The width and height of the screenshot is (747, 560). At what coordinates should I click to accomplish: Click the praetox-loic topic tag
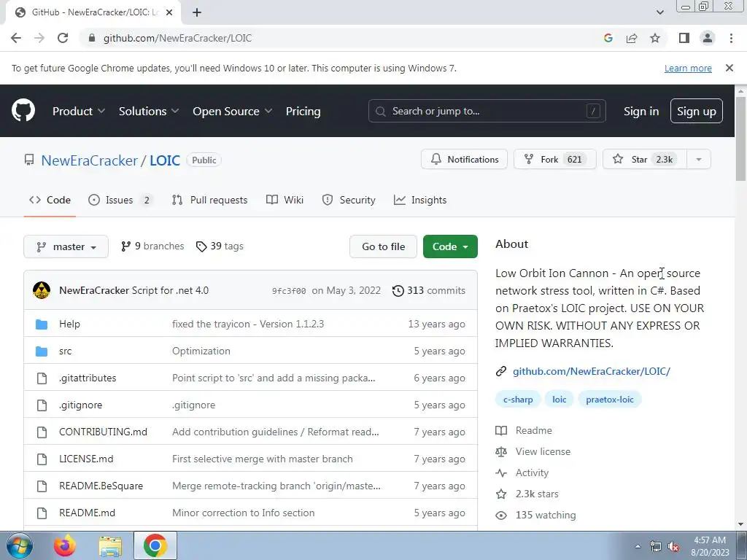(610, 400)
